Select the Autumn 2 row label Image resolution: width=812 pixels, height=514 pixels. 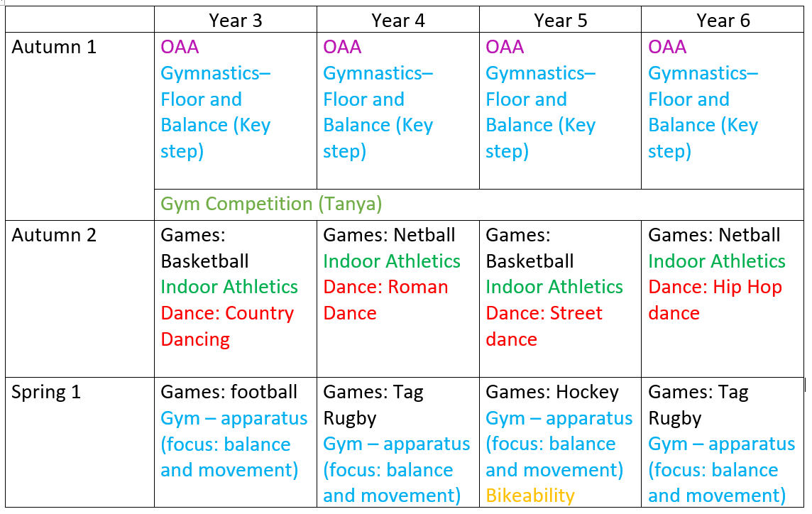click(54, 235)
